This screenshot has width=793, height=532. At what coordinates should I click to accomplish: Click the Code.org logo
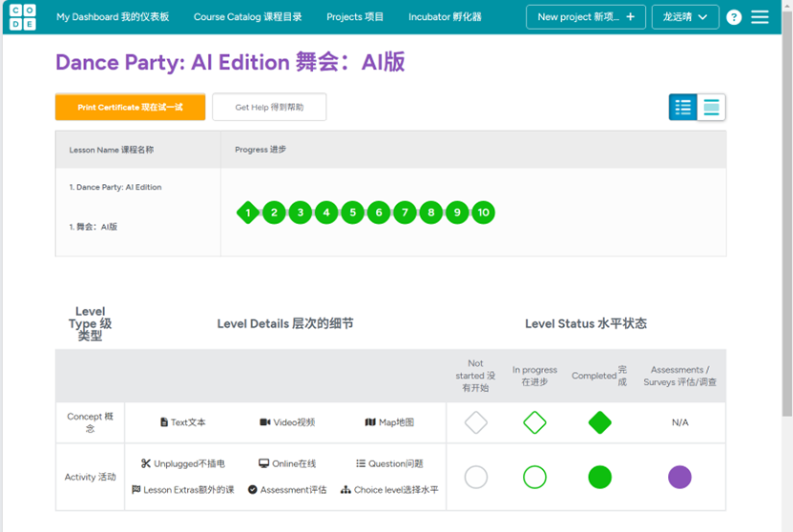click(x=23, y=17)
